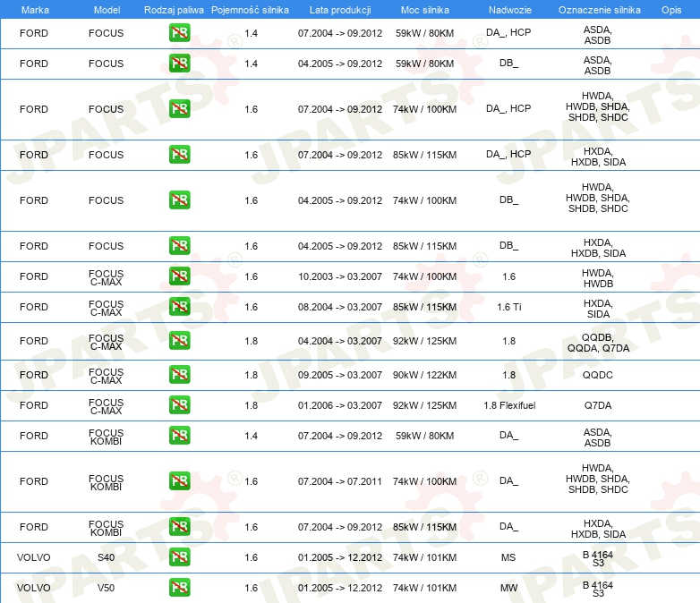This screenshot has height=603, width=700.
Task: Select the 74kW / 101KM cell in S40 row
Action: pos(424,557)
